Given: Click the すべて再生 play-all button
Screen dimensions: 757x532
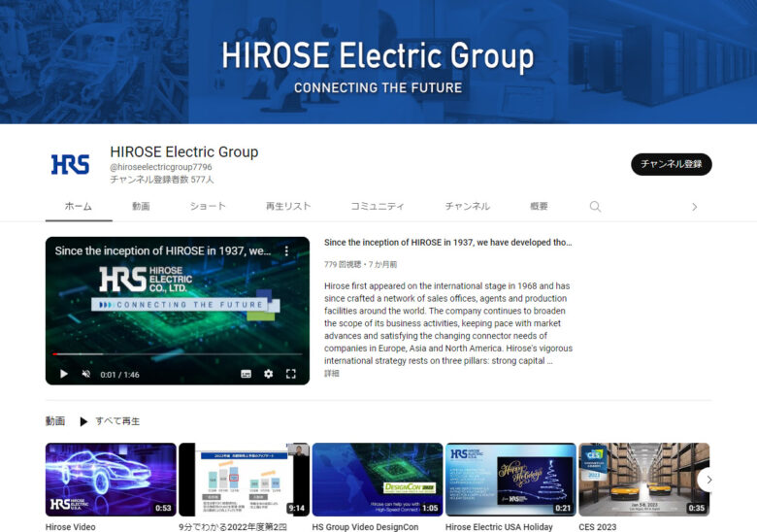Looking at the screenshot, I should (110, 421).
